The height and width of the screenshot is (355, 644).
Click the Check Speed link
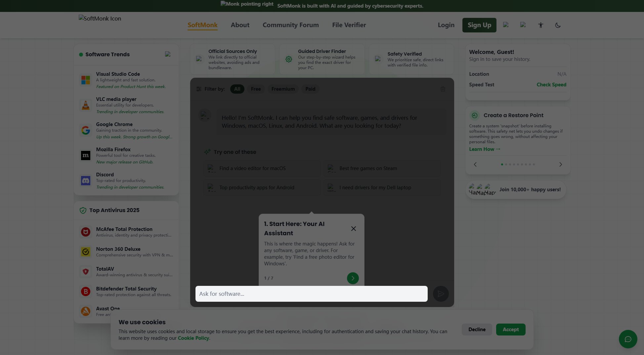pyautogui.click(x=551, y=85)
